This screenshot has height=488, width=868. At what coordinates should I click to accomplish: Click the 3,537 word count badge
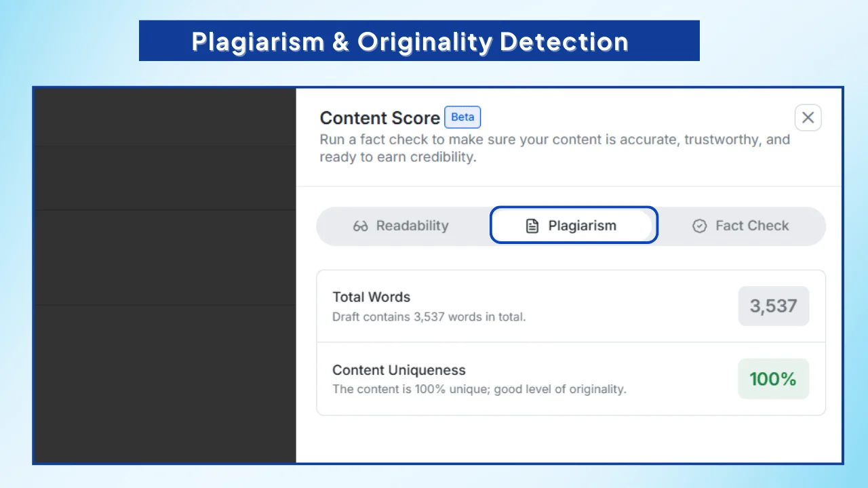coord(774,306)
